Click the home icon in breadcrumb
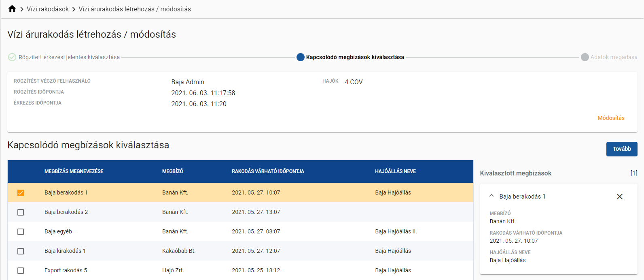Screen dimensions: 644x280 12,9
